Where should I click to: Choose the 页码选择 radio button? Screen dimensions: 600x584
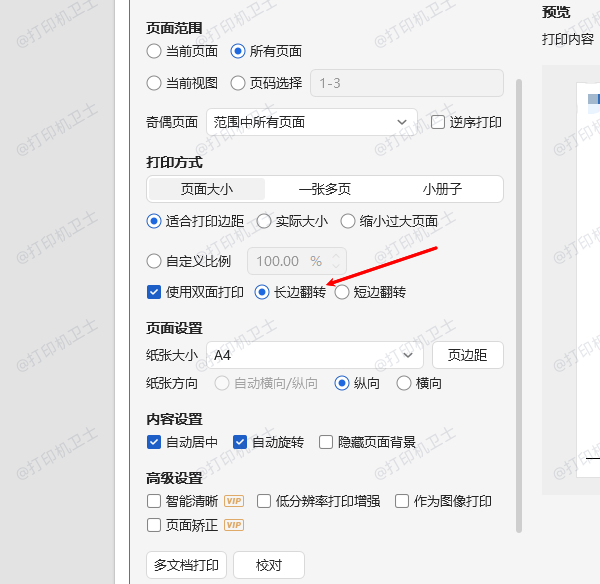pos(238,83)
